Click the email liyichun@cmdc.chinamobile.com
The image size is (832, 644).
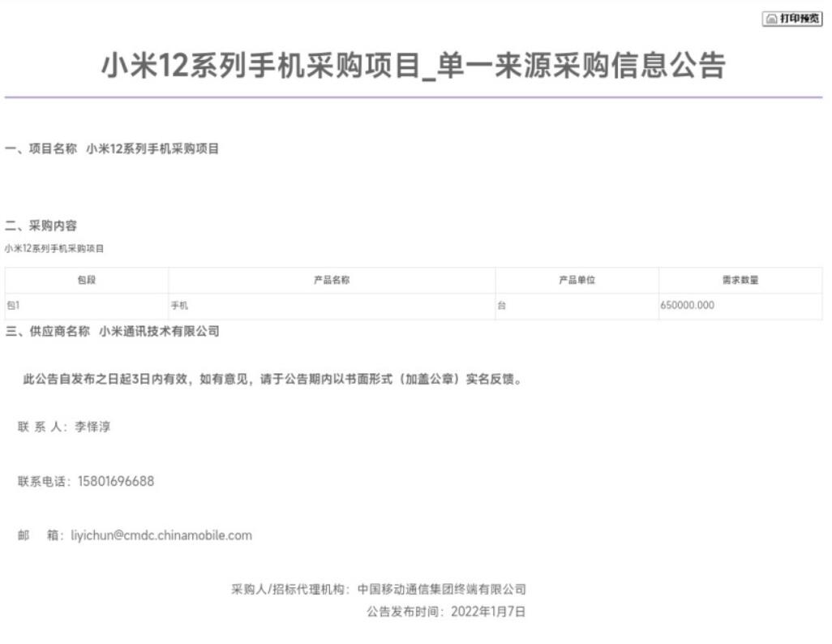click(161, 535)
